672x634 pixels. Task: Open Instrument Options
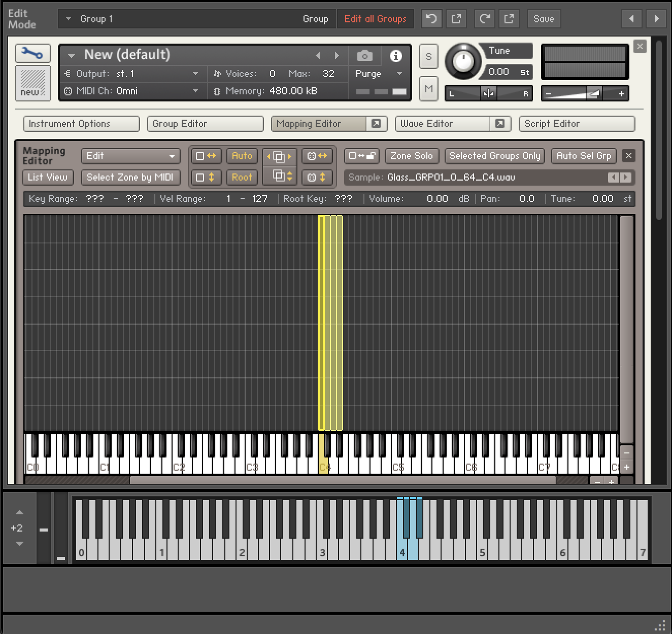point(81,124)
